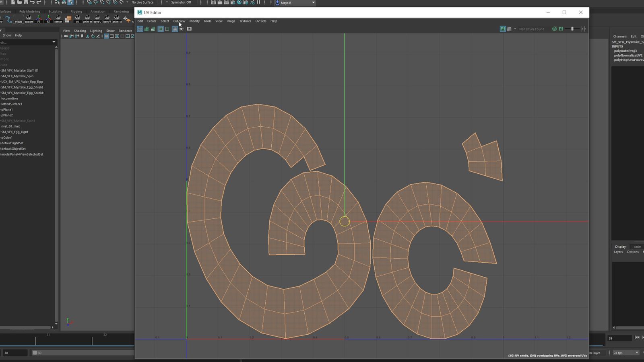Screen dimensions: 644x362
Task: Select the checkered pattern texture icon
Action: click(509, 29)
